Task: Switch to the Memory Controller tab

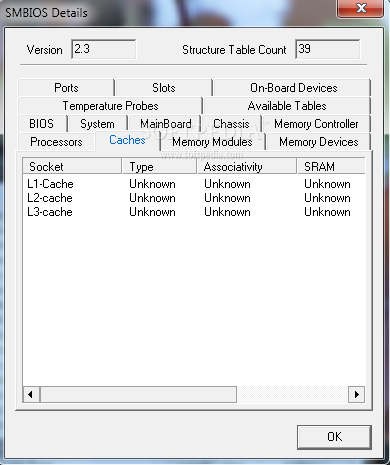Action: (316, 124)
